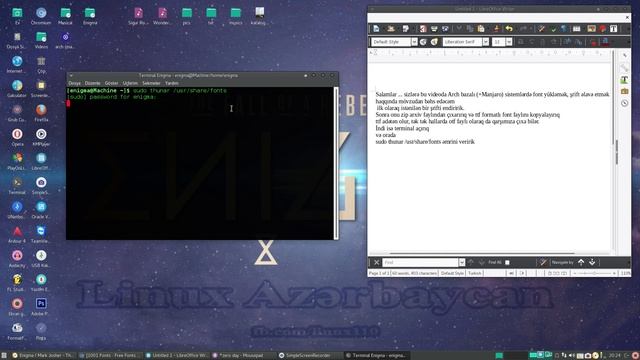The height and width of the screenshot is (360, 640).
Task: Click Navigate by next down arrow
Action: pyautogui.click(x=592, y=262)
